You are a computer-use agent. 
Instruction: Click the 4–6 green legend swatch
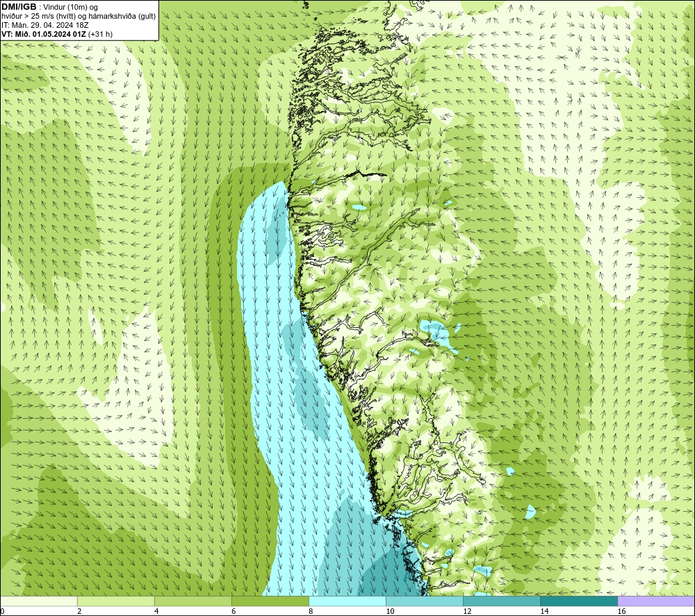click(x=193, y=601)
